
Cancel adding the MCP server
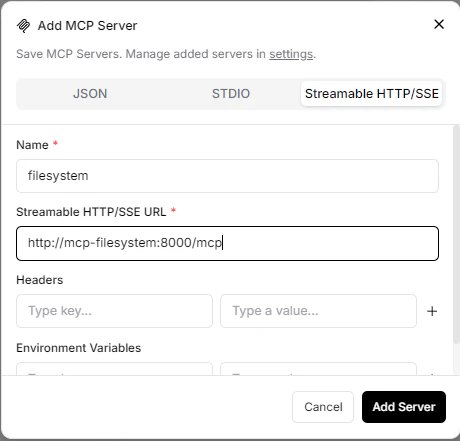[x=323, y=407]
